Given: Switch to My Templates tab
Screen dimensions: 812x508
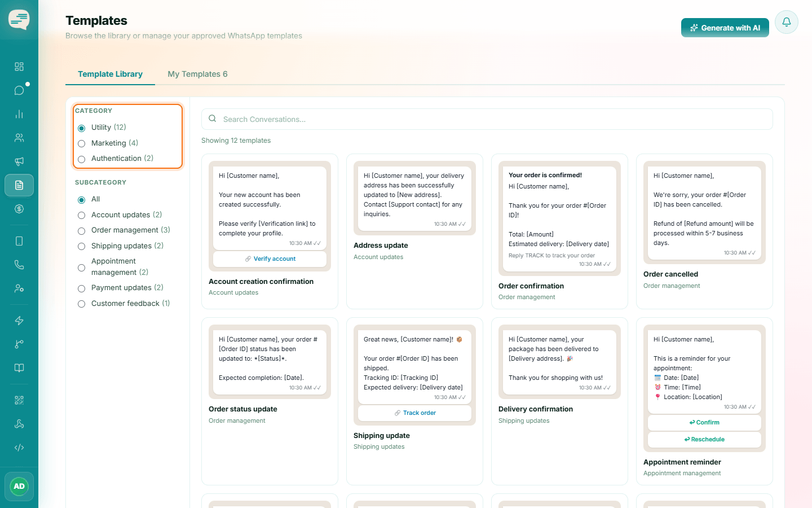Looking at the screenshot, I should click(x=197, y=74).
